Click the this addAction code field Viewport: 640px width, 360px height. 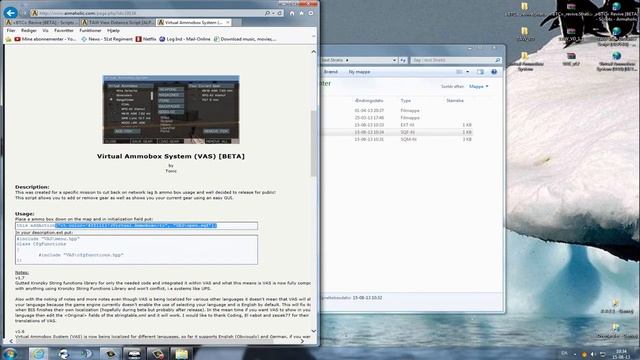tap(136, 226)
